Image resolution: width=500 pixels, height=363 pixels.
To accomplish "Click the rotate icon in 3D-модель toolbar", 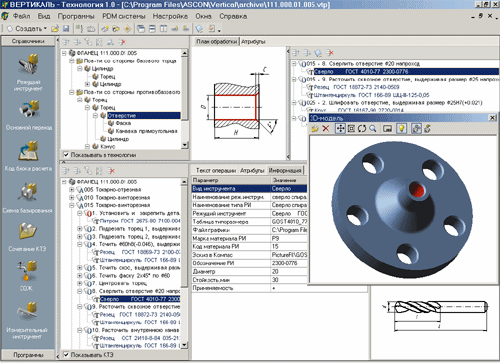I will click(362, 128).
